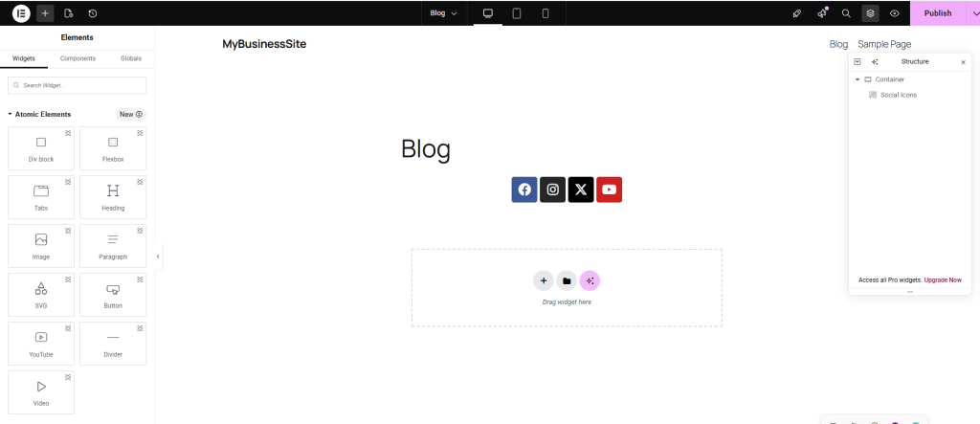The image size is (980, 424).
Task: Click the Upgrade Now link
Action: point(943,280)
